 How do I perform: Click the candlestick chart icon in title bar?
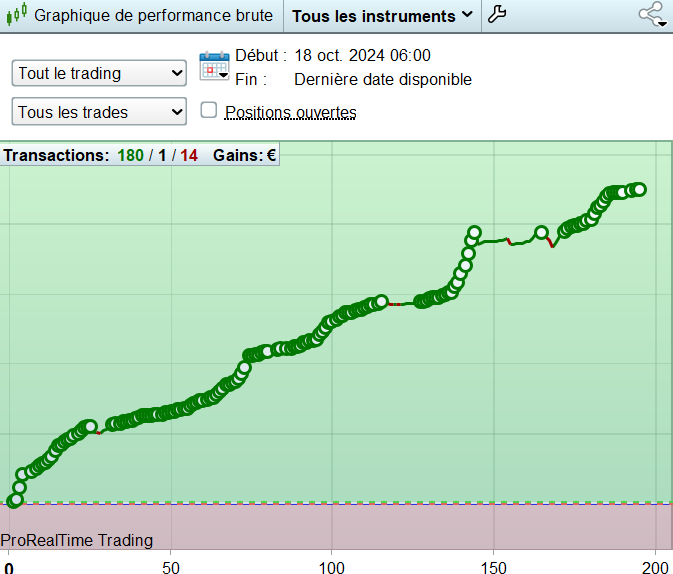[x=16, y=14]
